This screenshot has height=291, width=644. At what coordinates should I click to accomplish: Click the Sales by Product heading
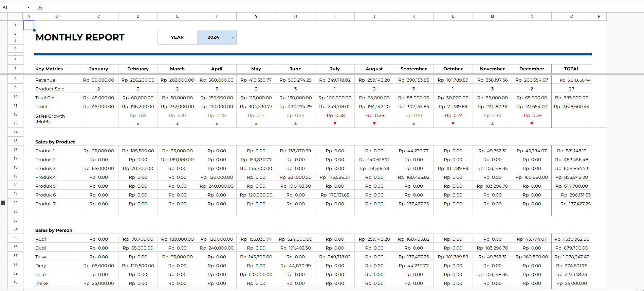[55, 142]
